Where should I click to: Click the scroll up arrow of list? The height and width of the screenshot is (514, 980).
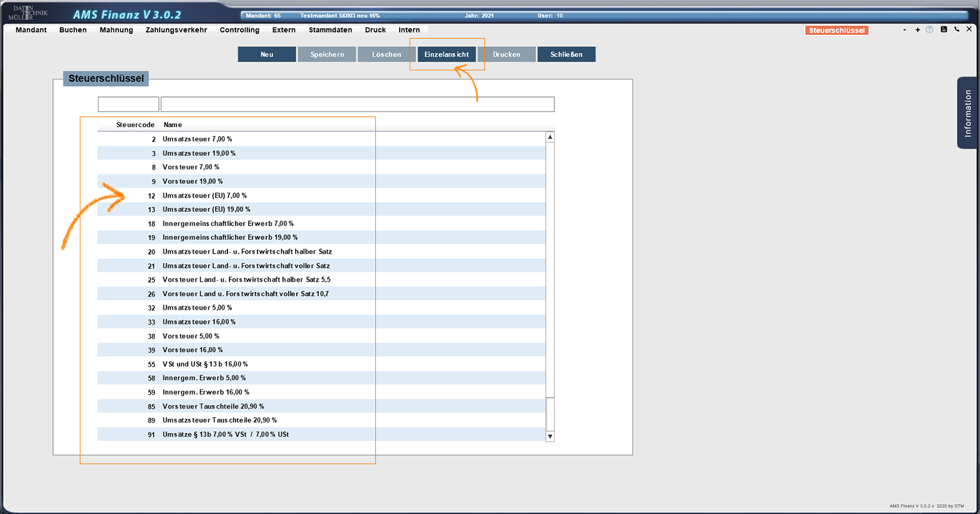pyautogui.click(x=550, y=137)
